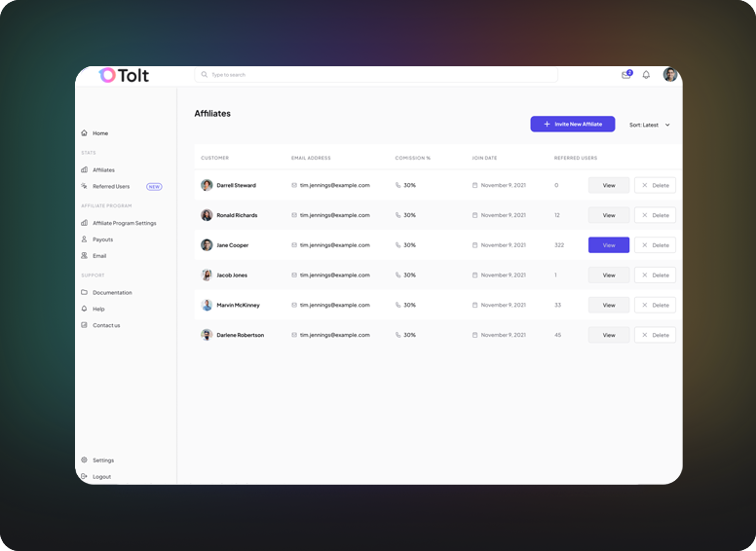The image size is (756, 551).
Task: Click the phone icon in Darrell Steward's row
Action: 397,185
